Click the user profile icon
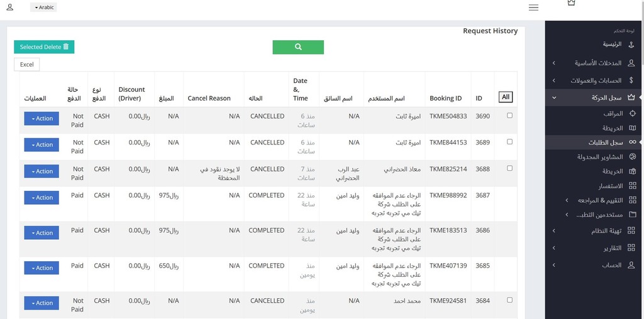This screenshot has width=644, height=319. coord(10,7)
